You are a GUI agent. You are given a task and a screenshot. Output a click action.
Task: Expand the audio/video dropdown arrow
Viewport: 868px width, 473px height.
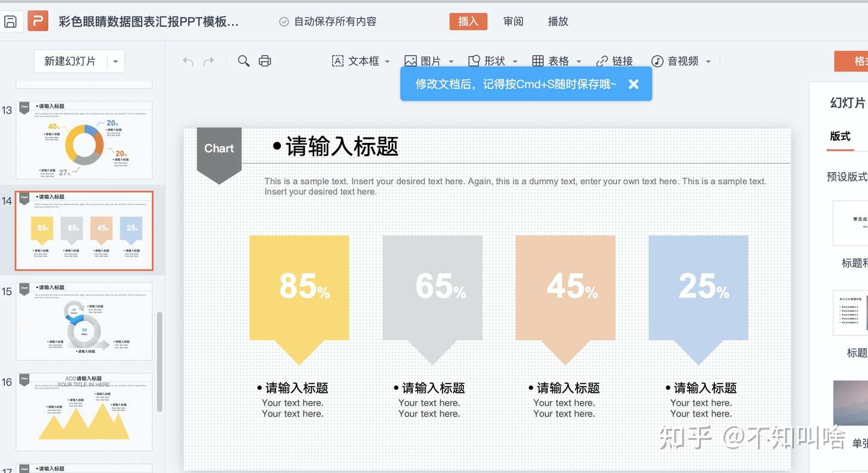708,62
